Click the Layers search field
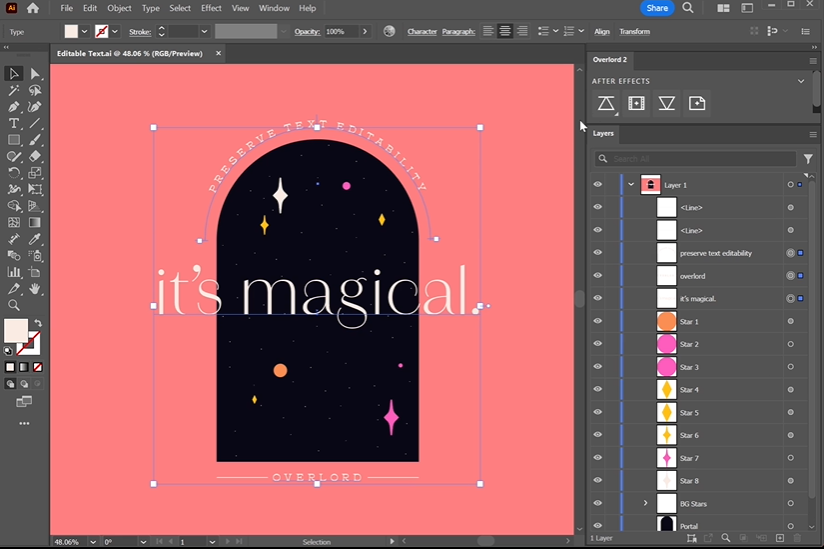 click(700, 159)
